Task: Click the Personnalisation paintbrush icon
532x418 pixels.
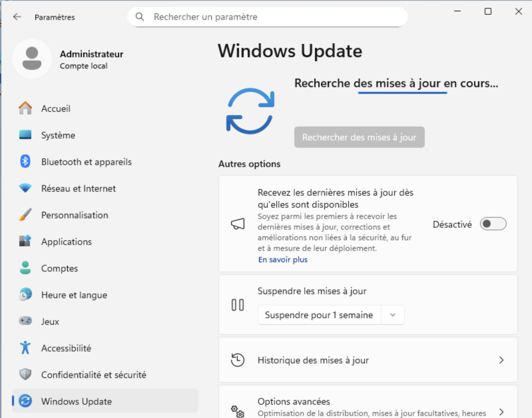Action: (25, 215)
